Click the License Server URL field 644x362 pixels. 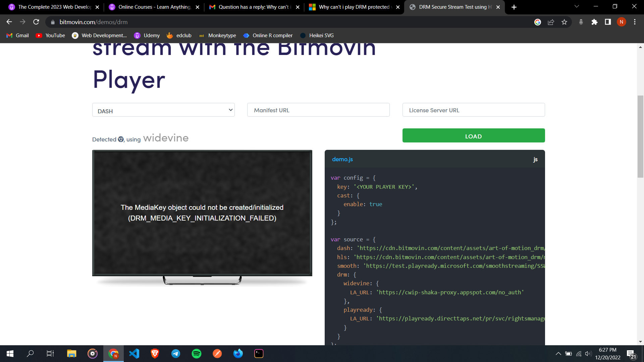tap(474, 110)
